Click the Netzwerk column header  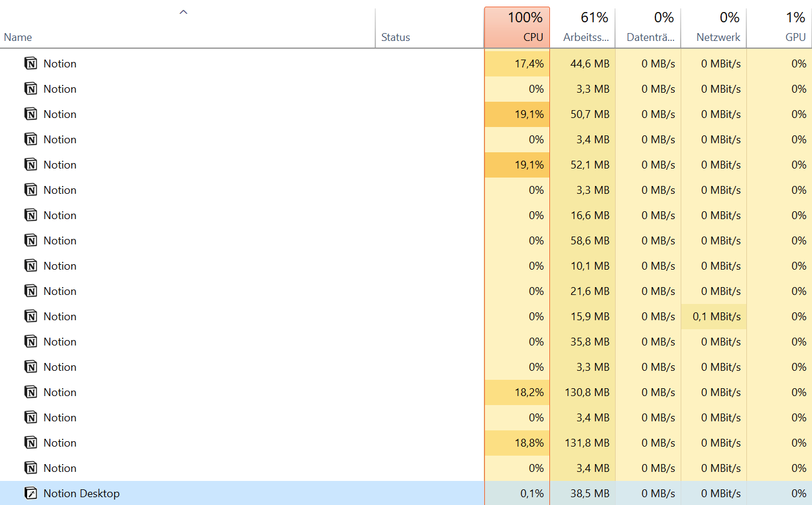click(x=714, y=27)
